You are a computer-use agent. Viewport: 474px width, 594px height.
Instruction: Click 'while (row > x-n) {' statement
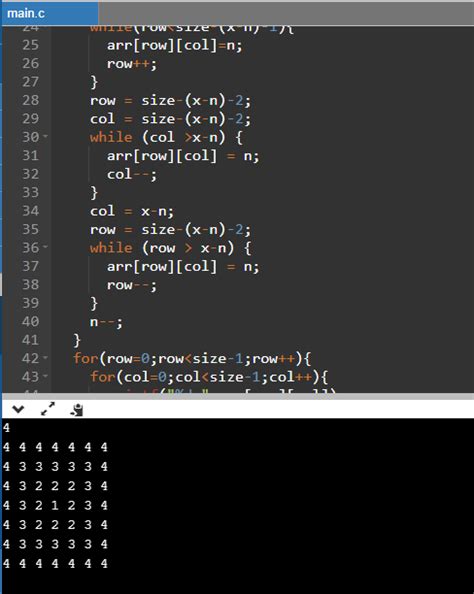tap(170, 248)
